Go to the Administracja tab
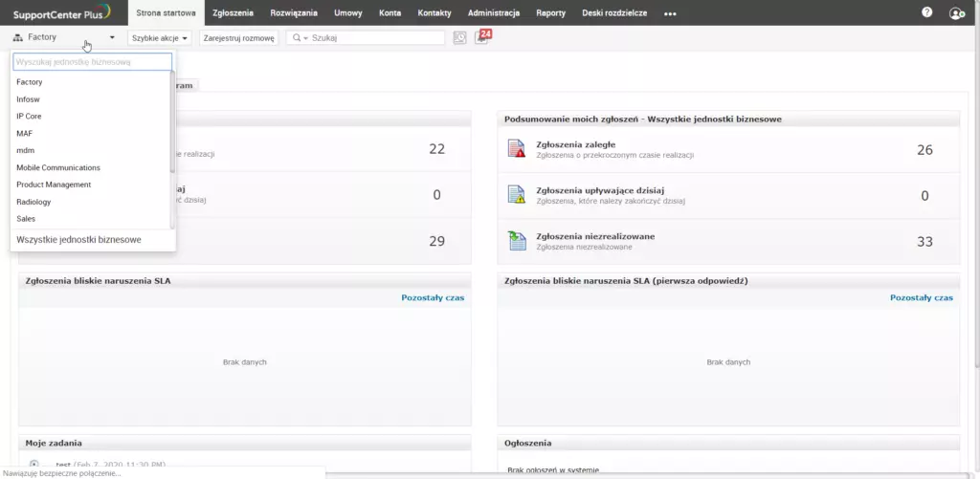Image resolution: width=980 pixels, height=479 pixels. [494, 13]
